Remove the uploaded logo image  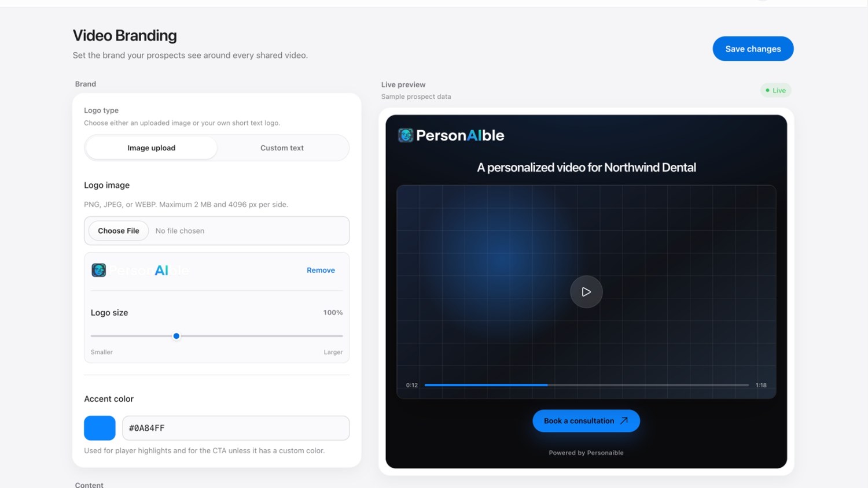pyautogui.click(x=321, y=270)
